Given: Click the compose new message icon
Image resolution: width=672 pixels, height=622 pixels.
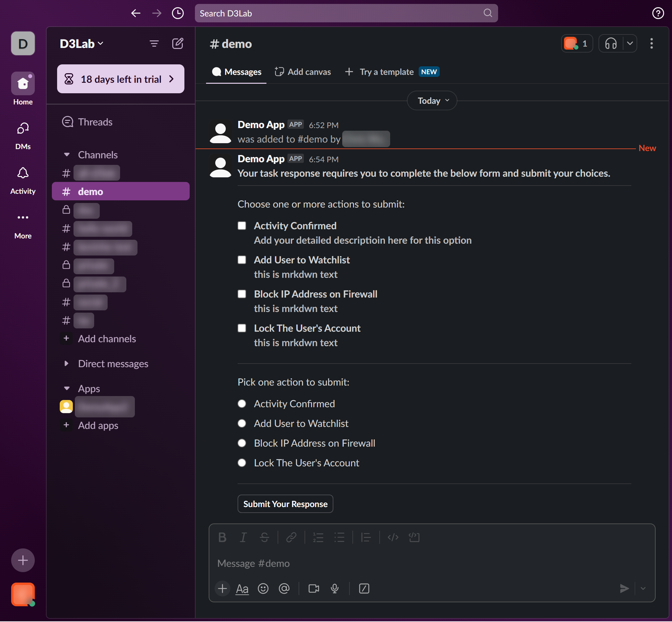Looking at the screenshot, I should click(x=178, y=43).
